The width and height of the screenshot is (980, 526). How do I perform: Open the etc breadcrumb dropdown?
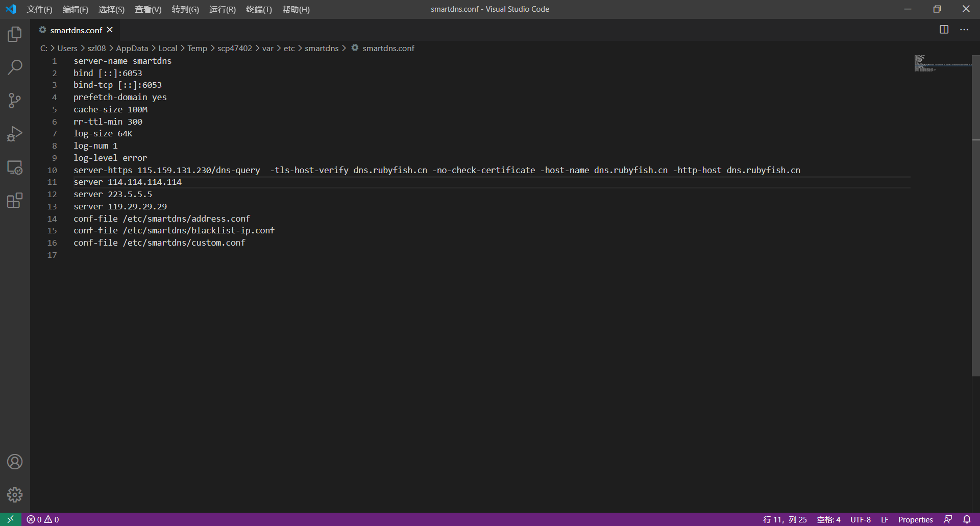click(x=289, y=48)
